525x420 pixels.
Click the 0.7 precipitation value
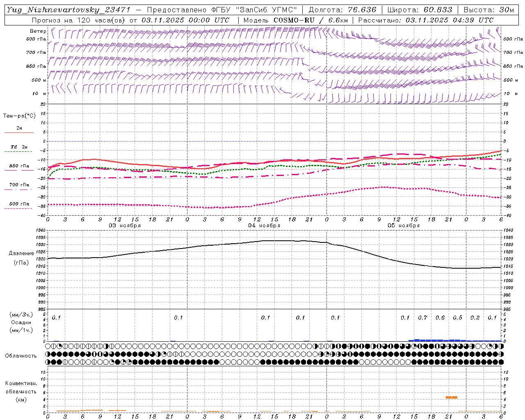coord(422,317)
